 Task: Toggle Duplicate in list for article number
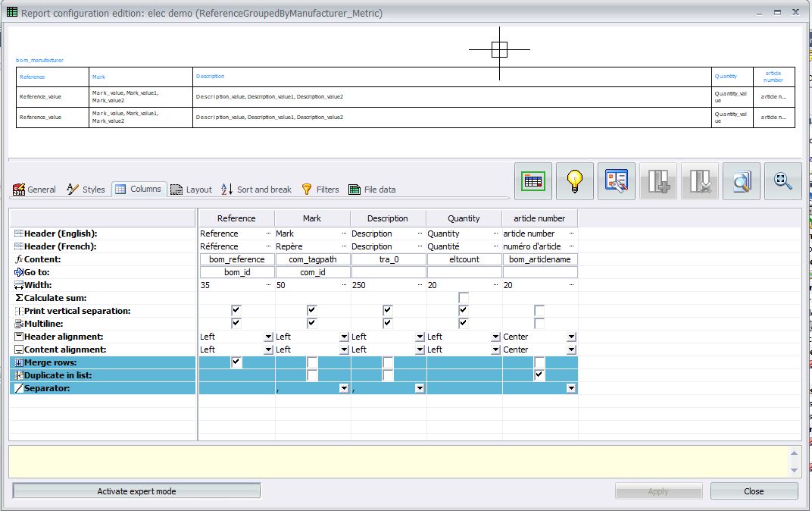point(539,375)
